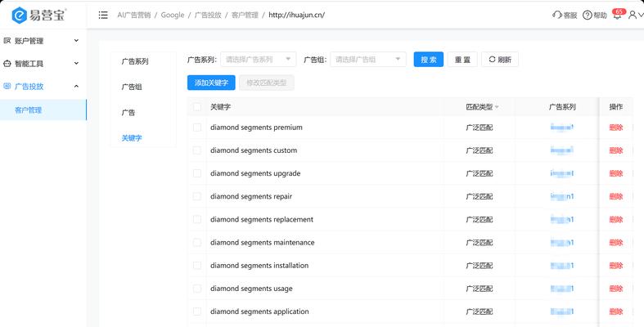Open the 匹配类型 column filter arrow
The image size is (644, 327).
497,107
